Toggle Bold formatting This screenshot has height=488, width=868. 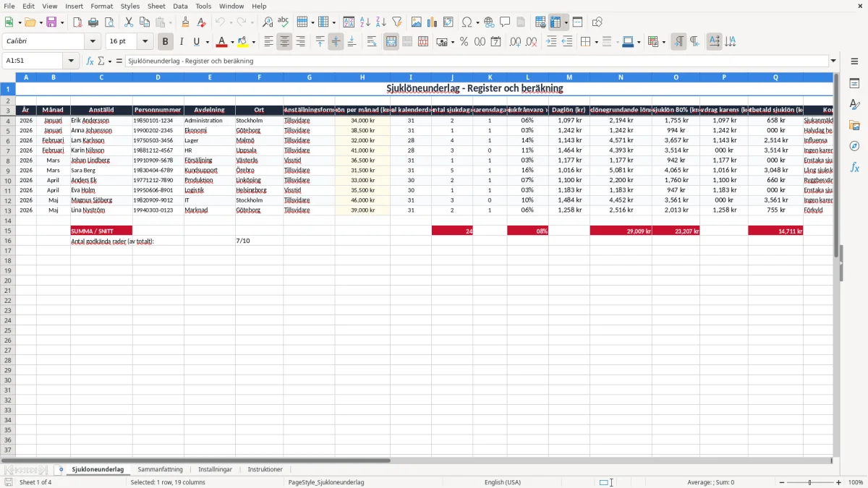166,42
